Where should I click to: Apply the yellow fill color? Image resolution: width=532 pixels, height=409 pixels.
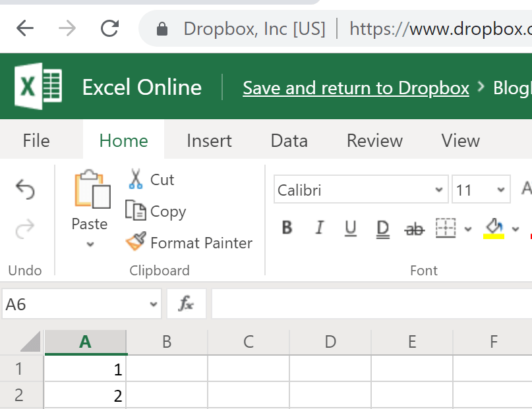494,228
